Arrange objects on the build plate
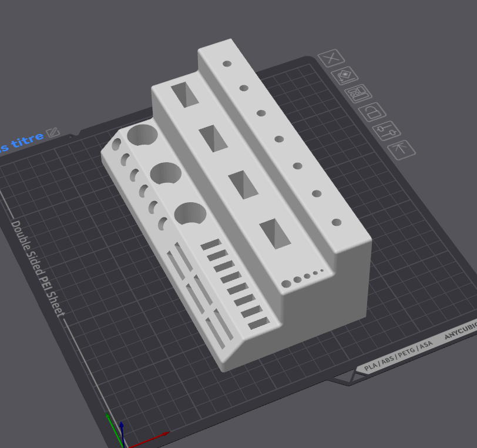477x448 pixels. [360, 94]
